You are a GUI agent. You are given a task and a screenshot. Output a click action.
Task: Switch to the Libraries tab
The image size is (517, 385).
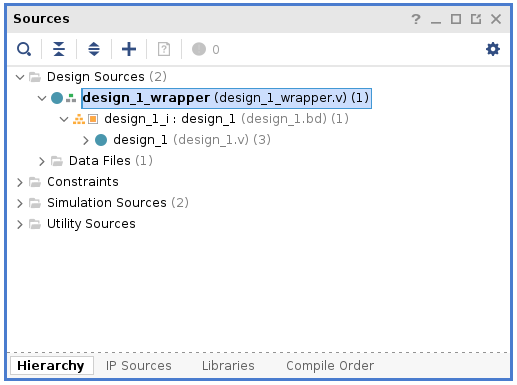pyautogui.click(x=228, y=366)
